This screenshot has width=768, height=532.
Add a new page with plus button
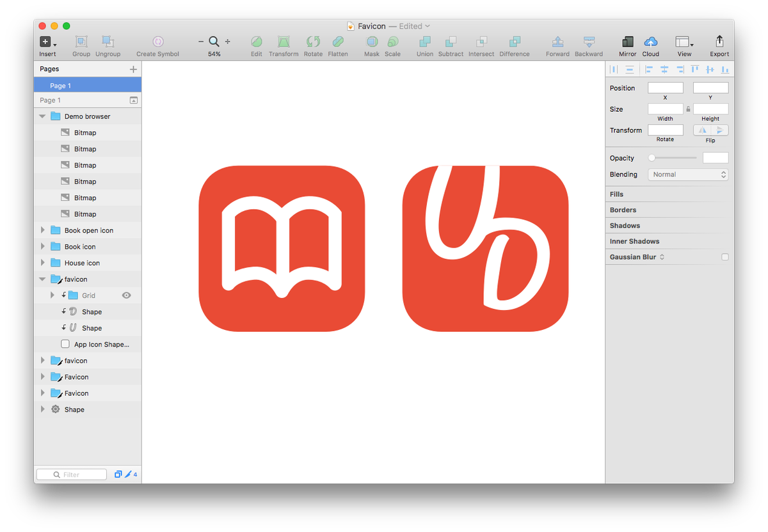click(x=133, y=69)
